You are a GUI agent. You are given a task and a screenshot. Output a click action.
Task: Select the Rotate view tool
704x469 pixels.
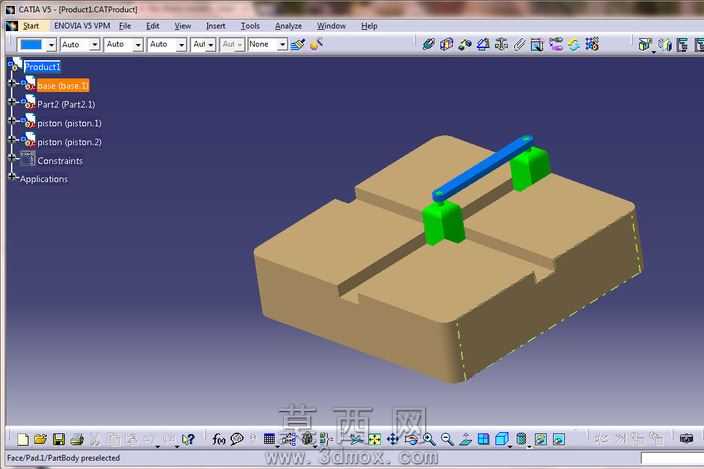411,439
